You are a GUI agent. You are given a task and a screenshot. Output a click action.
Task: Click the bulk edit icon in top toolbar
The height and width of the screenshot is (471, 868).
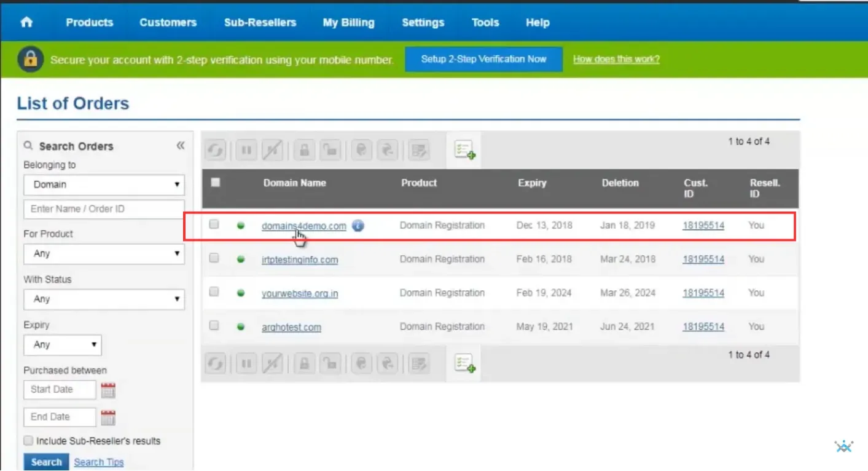(419, 150)
